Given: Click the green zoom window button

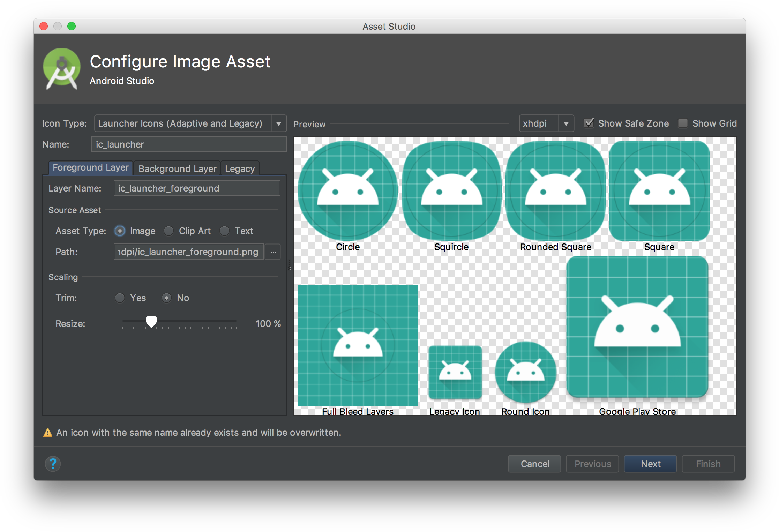Looking at the screenshot, I should point(72,26).
